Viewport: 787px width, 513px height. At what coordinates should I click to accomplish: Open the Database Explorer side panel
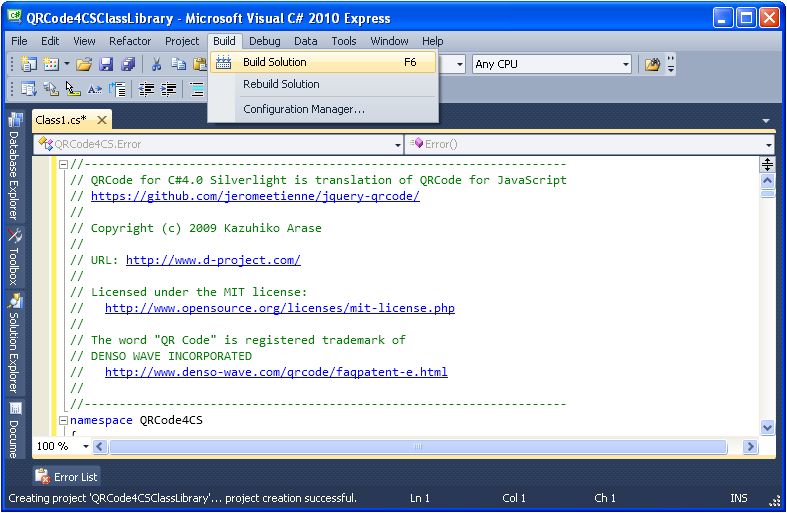tap(15, 166)
